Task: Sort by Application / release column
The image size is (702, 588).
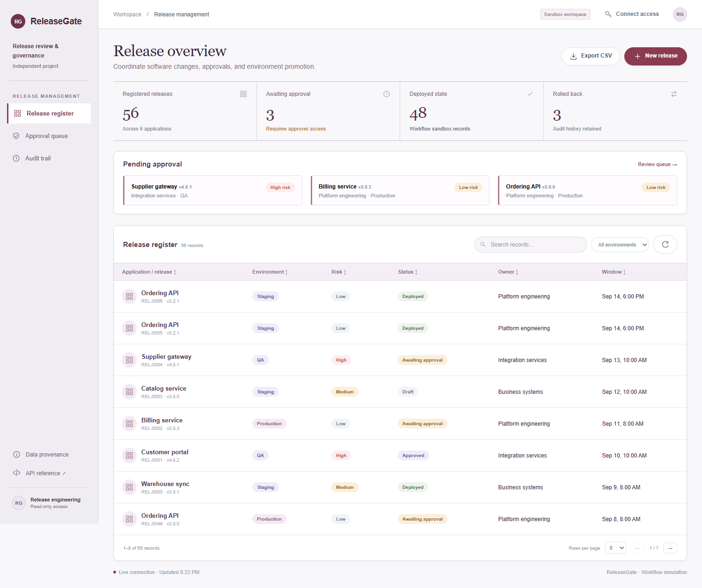Action: click(x=149, y=272)
